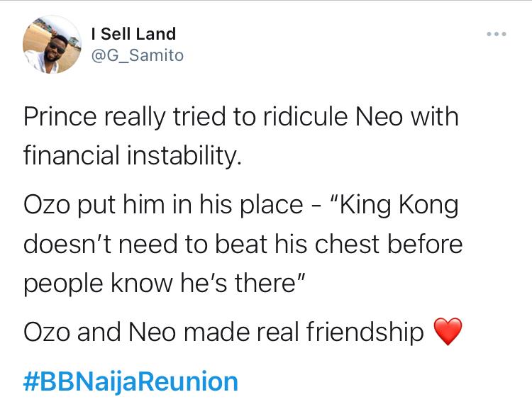Open the tweet's three-dot more options menu

click(x=497, y=34)
